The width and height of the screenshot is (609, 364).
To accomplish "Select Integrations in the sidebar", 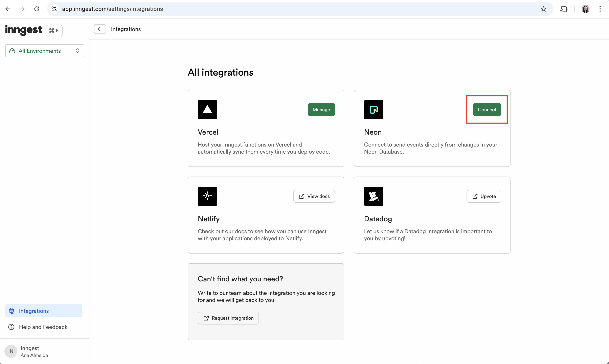I will (x=34, y=311).
